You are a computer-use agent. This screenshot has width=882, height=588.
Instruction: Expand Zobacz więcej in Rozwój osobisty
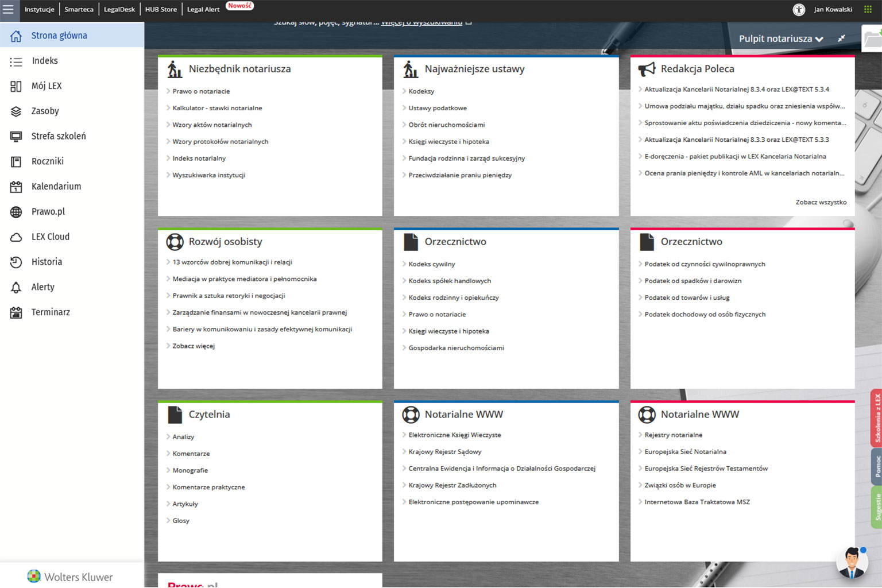(194, 346)
